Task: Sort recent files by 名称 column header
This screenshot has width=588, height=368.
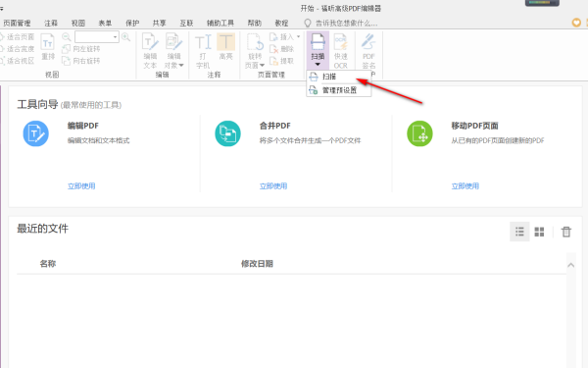Action: (48, 264)
